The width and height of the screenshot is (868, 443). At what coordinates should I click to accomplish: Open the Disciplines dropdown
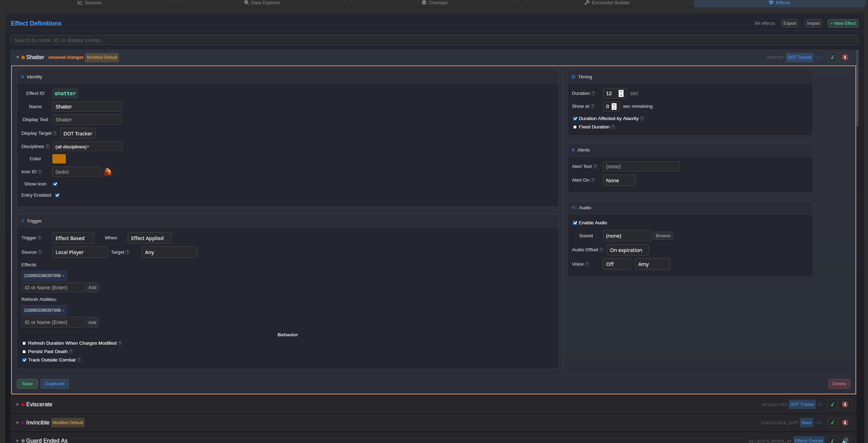click(87, 147)
